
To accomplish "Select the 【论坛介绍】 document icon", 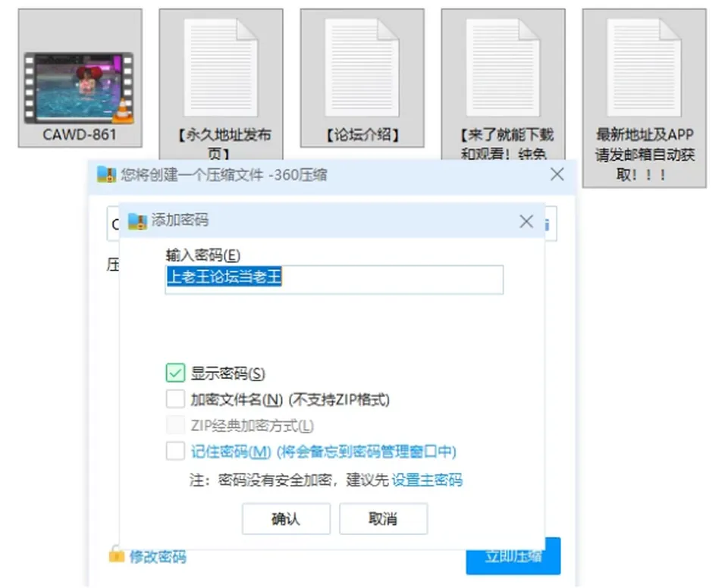I will (x=362, y=67).
